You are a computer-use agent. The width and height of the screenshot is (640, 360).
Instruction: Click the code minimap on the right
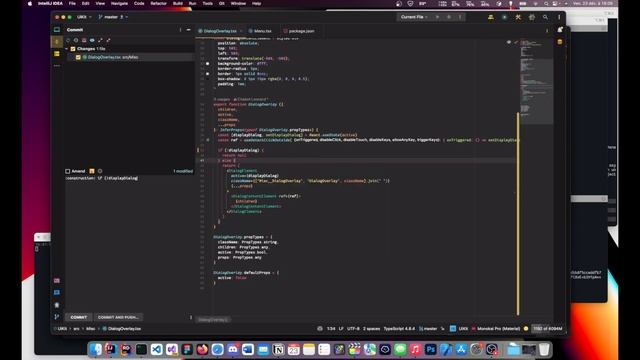(536, 82)
